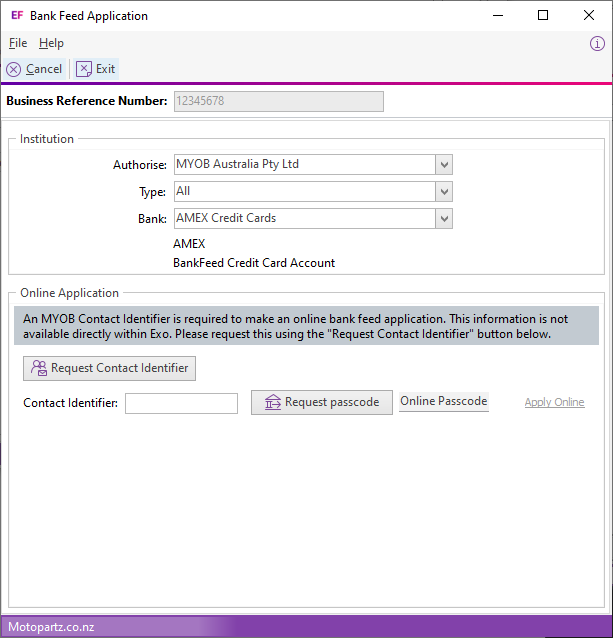Click BankFeed Credit Card Account text
Screen dimensions: 613x638
(254, 263)
